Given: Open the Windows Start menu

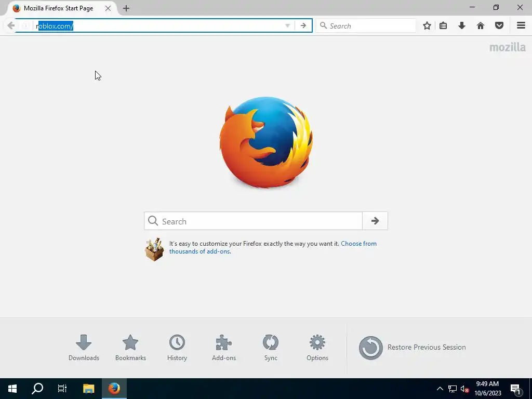Looking at the screenshot, I should pyautogui.click(x=12, y=389).
